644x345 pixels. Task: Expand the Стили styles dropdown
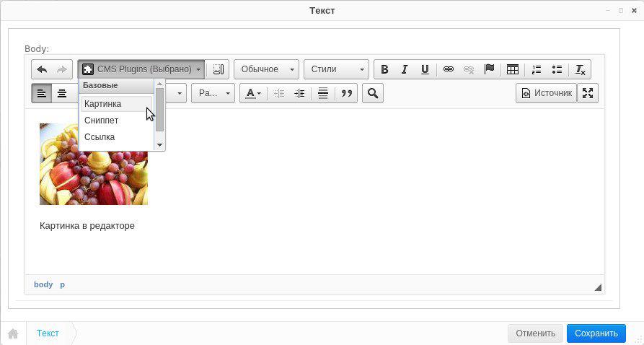pos(336,69)
